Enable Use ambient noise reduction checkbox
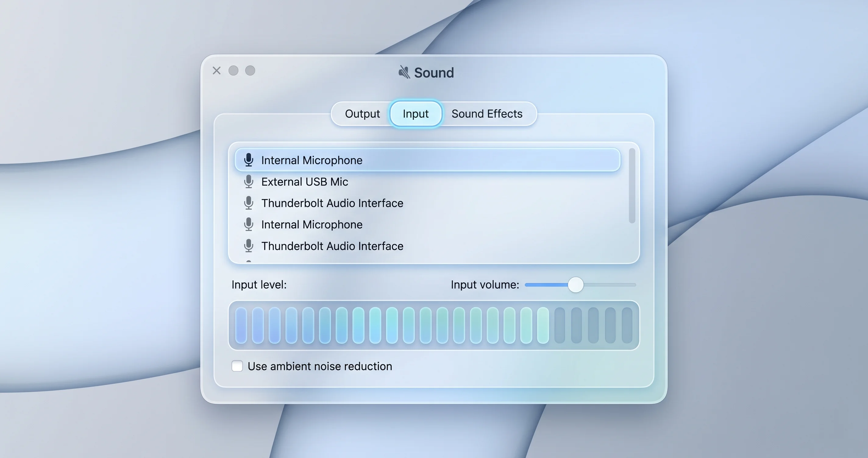This screenshot has height=458, width=868. pos(237,366)
